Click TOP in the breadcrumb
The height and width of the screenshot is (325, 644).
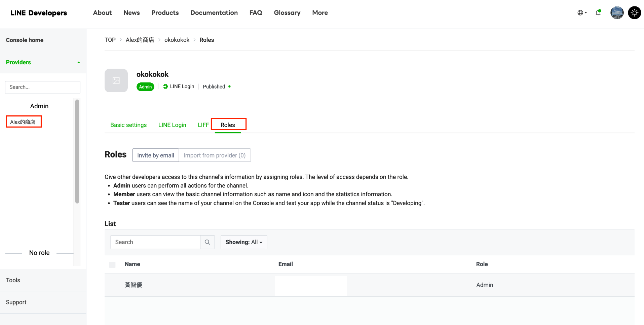[110, 40]
